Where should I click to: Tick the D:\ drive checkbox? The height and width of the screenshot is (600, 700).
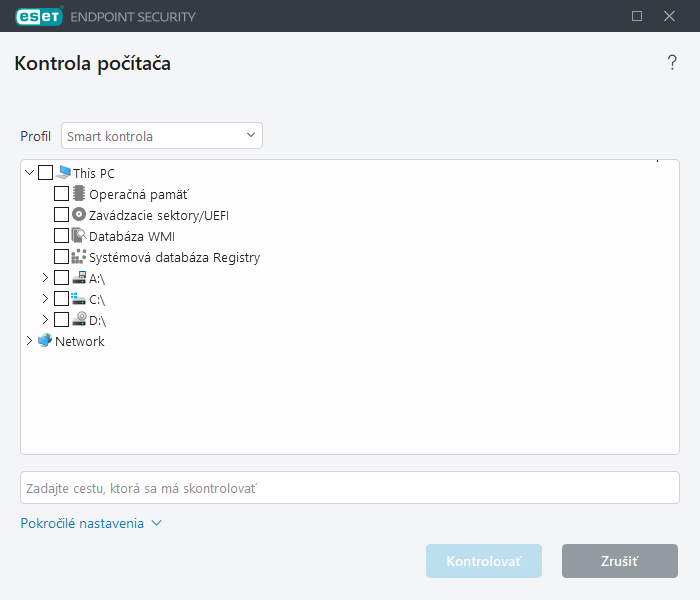[62, 320]
